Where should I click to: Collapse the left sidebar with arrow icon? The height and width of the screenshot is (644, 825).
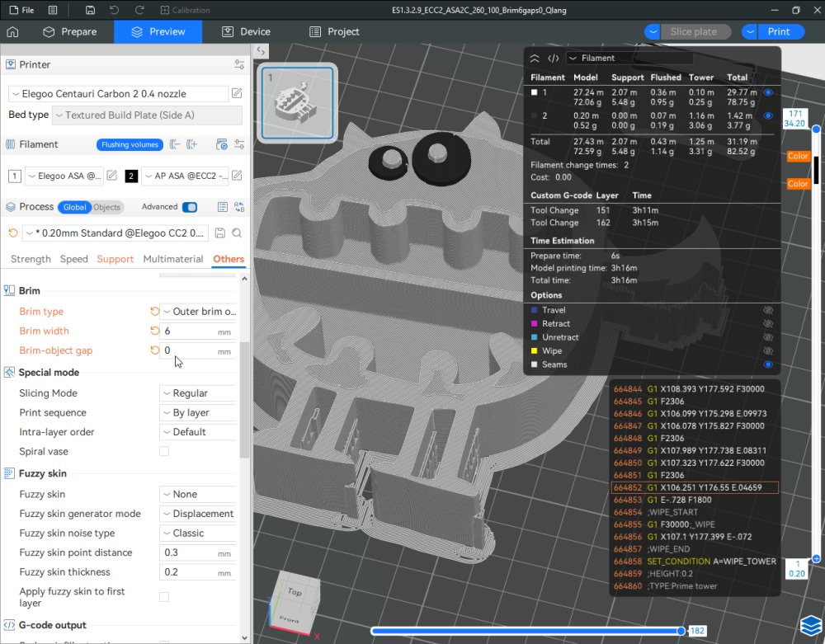pos(261,51)
